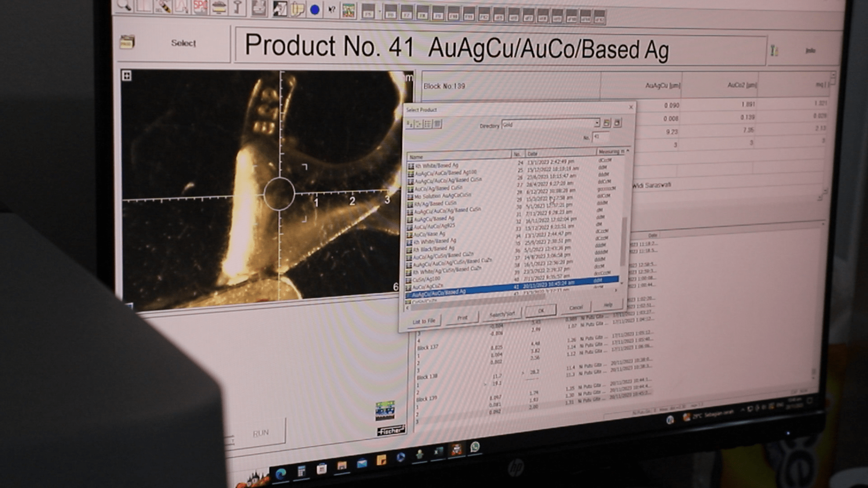
Task: Click the printer icon in the toolbar
Action: coord(259,8)
